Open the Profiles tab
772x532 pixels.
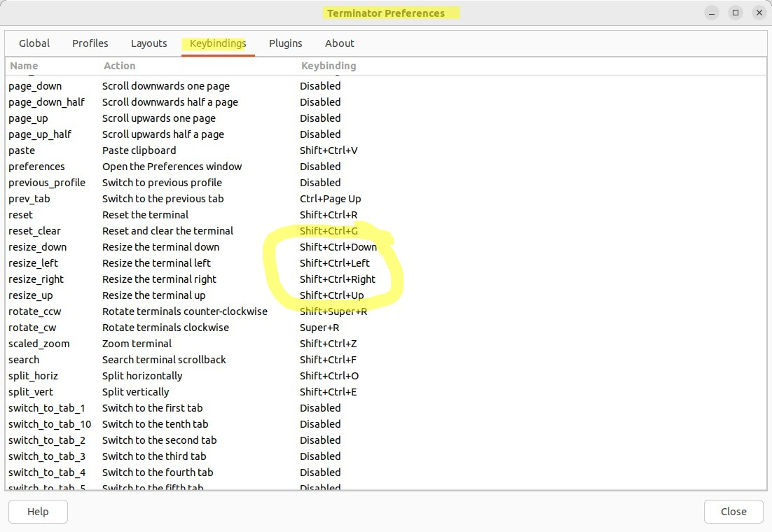pos(90,43)
